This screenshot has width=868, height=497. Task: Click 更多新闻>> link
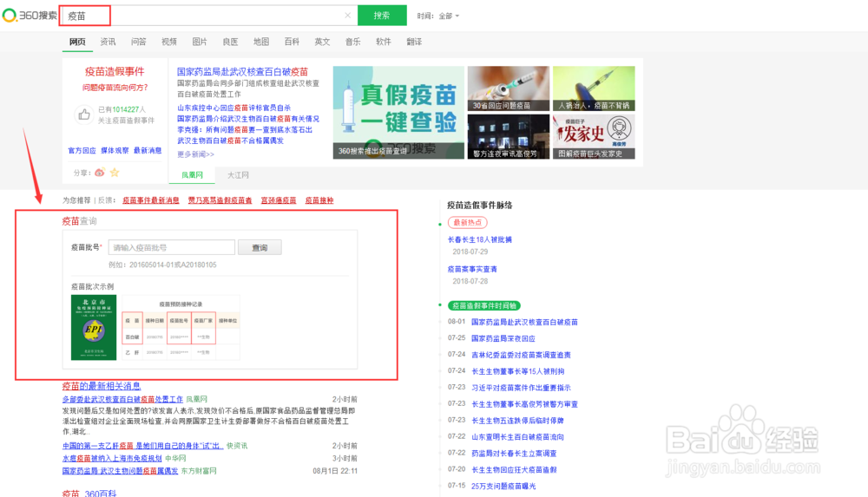195,154
